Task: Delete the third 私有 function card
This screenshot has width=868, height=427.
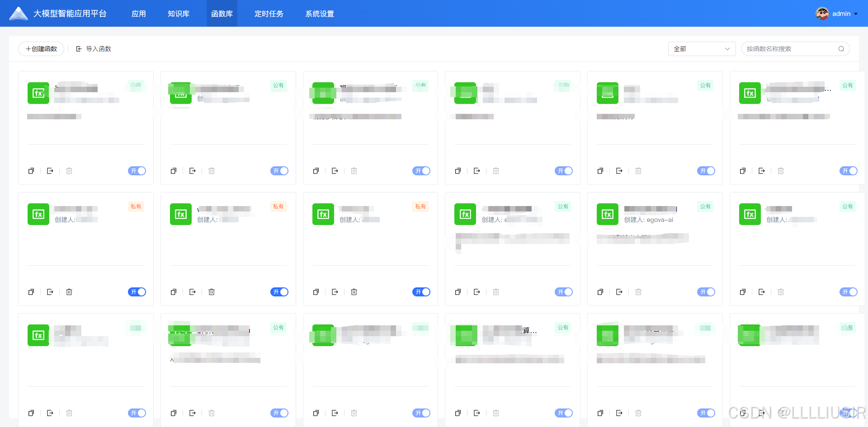Action: click(x=354, y=292)
